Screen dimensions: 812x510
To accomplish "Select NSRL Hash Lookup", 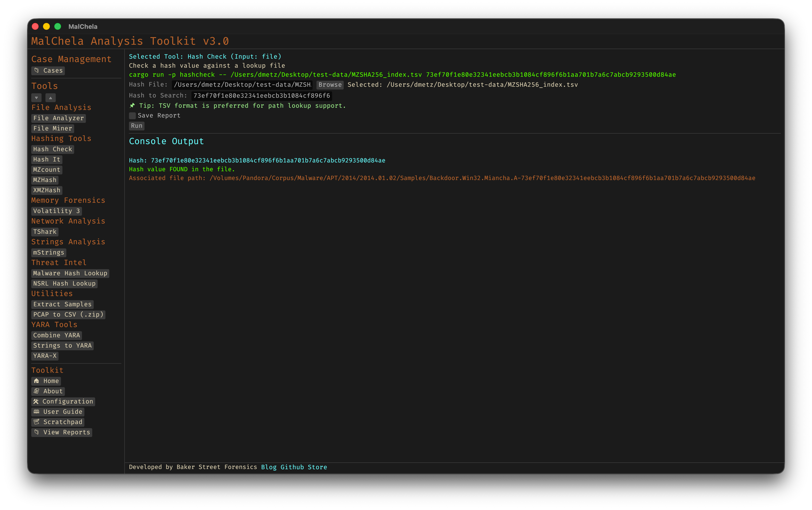I will [x=64, y=284].
